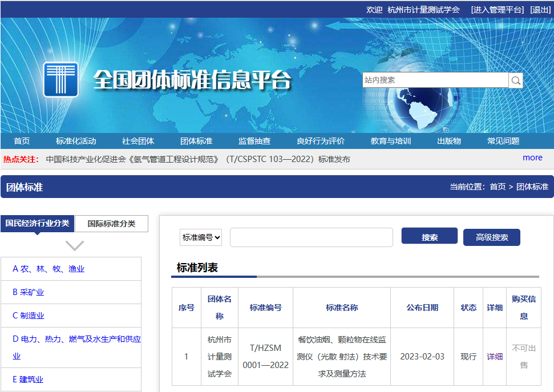This screenshot has width=554, height=392.
Task: Open 教育与培训 navigation item
Action: tap(391, 141)
